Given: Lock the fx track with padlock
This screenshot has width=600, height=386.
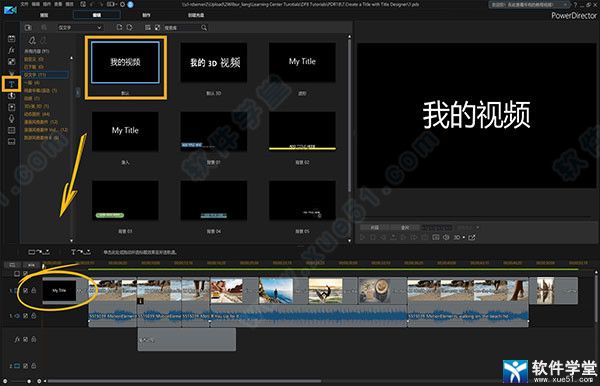Looking at the screenshot, I should pyautogui.click(x=34, y=339).
